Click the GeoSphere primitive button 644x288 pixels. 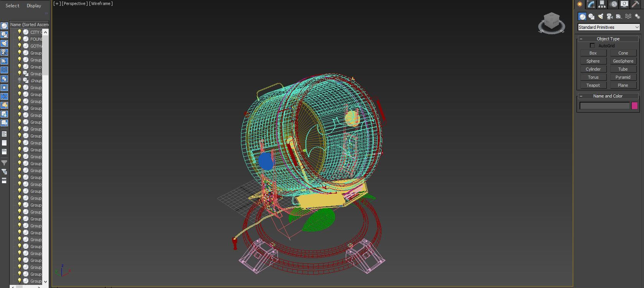tap(623, 61)
